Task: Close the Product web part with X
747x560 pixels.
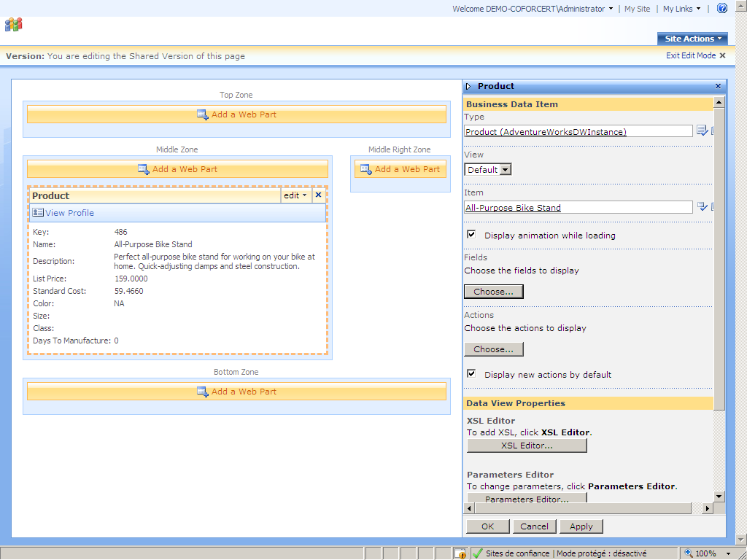Action: [x=318, y=195]
